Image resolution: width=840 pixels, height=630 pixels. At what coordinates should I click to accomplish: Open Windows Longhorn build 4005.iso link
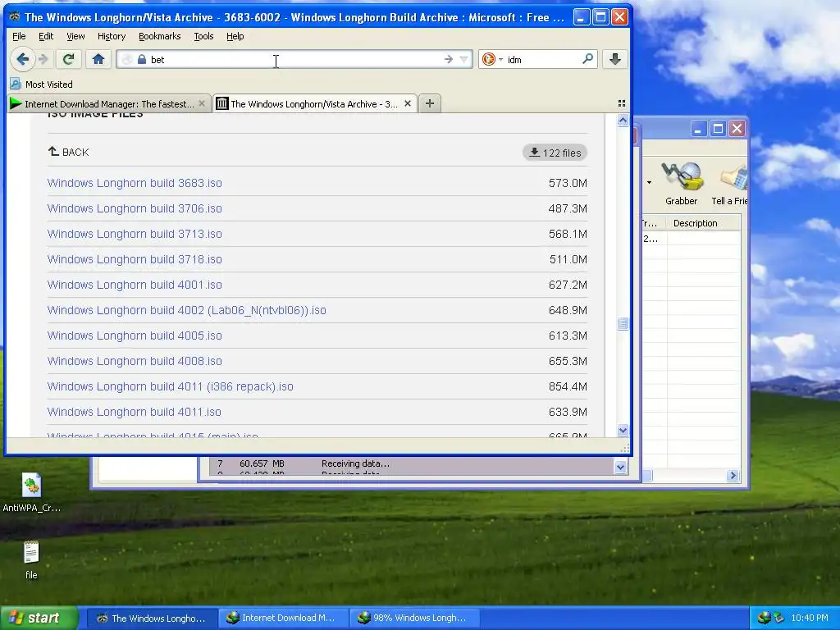coord(135,336)
